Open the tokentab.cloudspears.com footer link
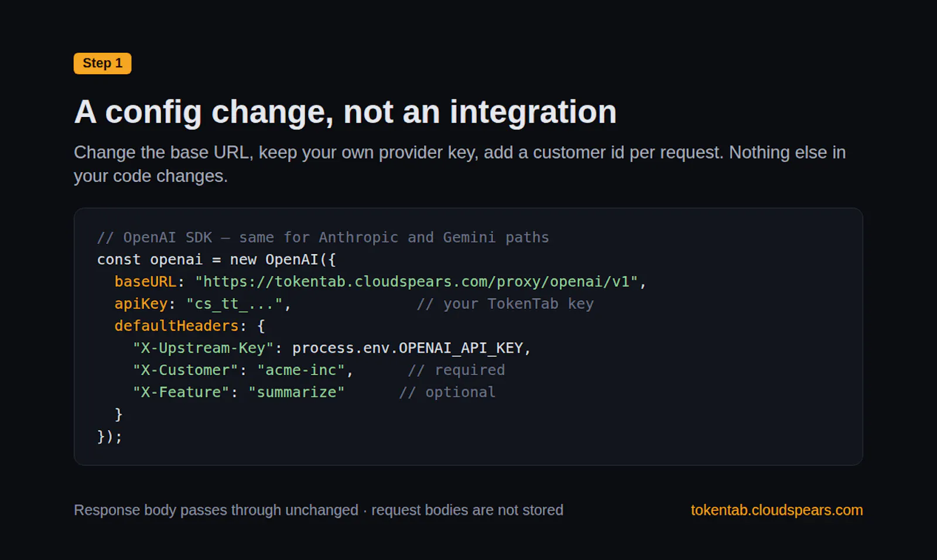The image size is (937, 560). [777, 510]
